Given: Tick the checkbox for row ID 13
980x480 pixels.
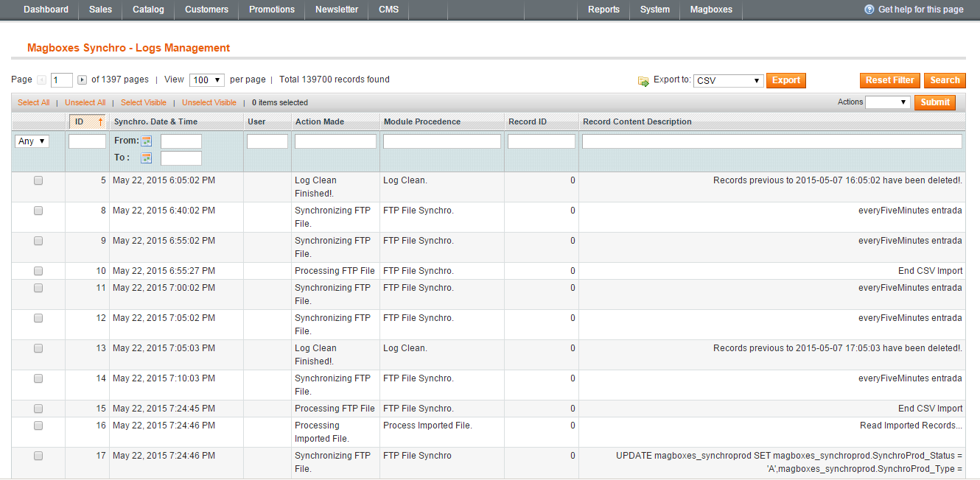Looking at the screenshot, I should point(38,348).
